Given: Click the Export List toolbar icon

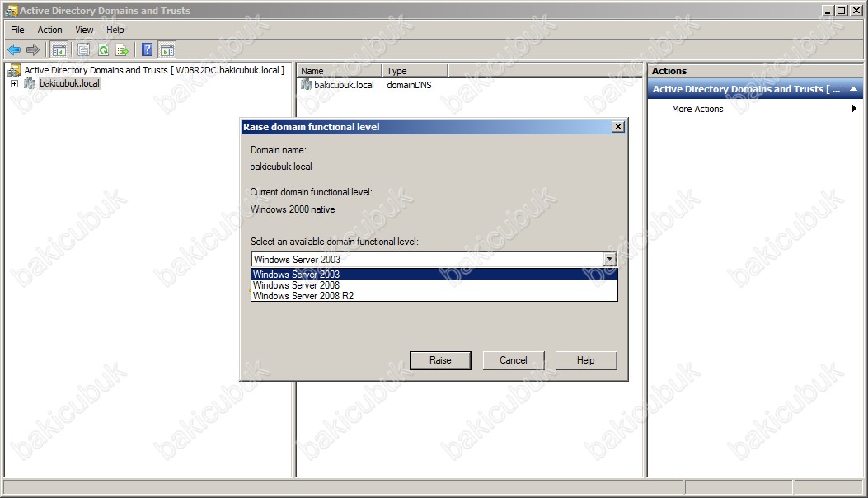Looking at the screenshot, I should point(122,49).
